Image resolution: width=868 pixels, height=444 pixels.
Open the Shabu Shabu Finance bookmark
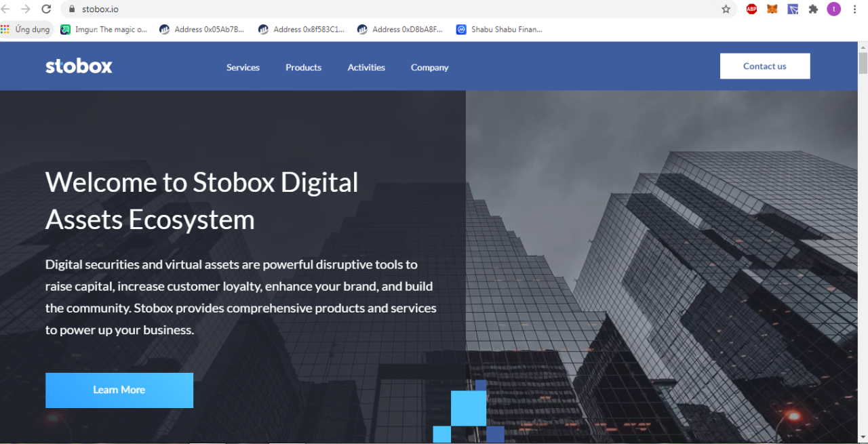(x=499, y=29)
